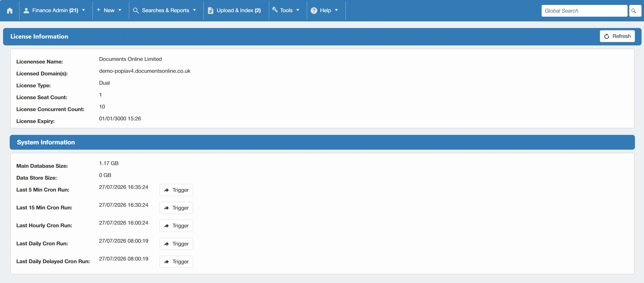Select the timestamp 27/07/2026 16:00:24

coord(124,223)
